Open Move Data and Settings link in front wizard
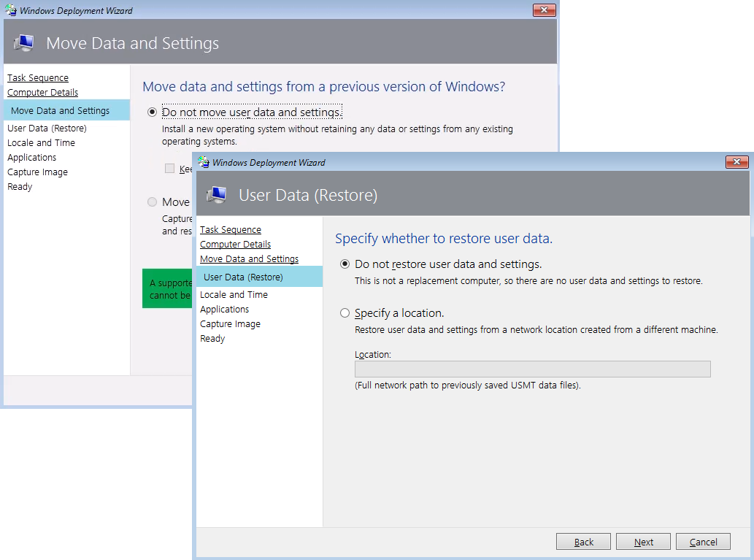The width and height of the screenshot is (754, 560). (249, 259)
